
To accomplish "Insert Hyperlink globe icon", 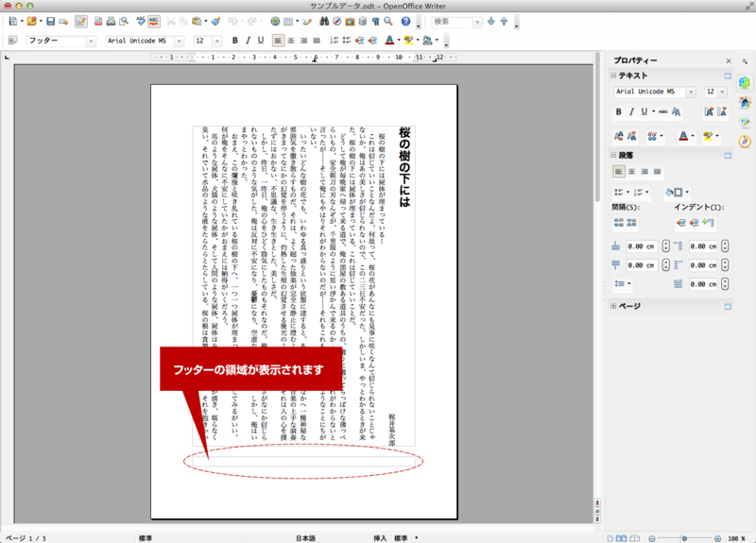I will pyautogui.click(x=275, y=21).
